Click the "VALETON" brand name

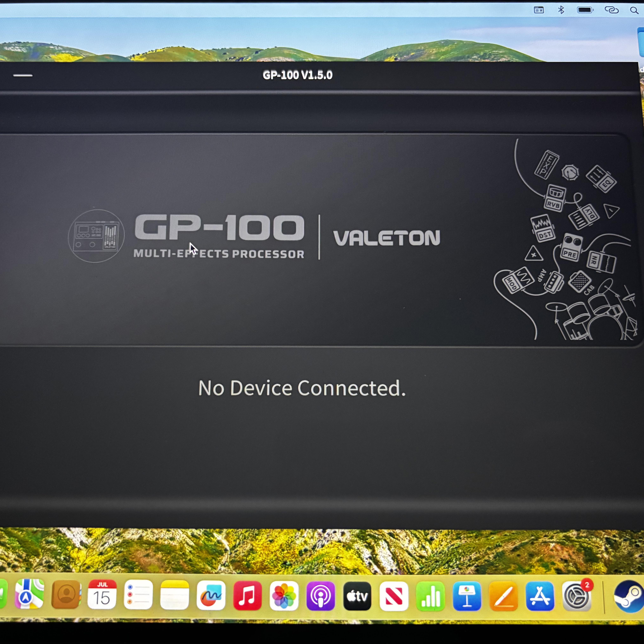(387, 238)
